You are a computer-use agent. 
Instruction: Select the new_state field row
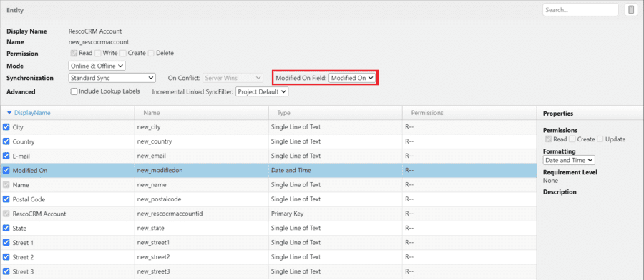pos(268,228)
